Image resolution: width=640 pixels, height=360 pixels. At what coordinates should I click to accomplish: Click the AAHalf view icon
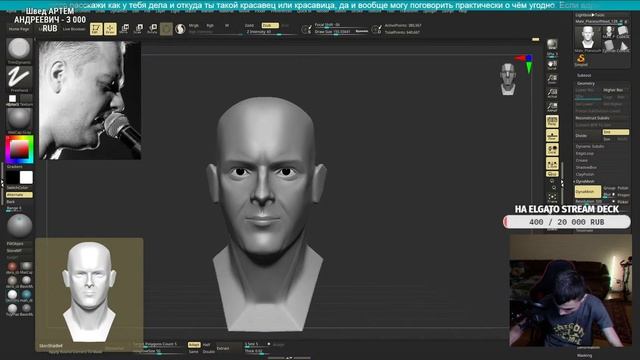point(552,107)
